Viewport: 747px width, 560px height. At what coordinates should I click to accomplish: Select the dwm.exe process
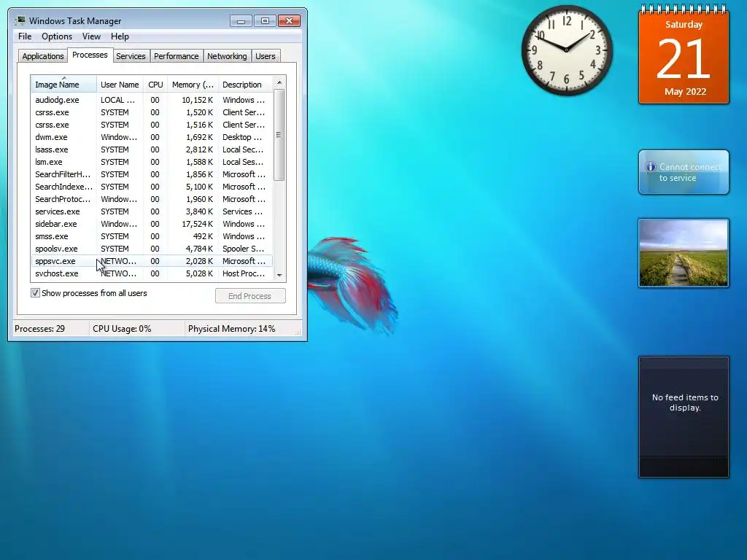[152, 137]
